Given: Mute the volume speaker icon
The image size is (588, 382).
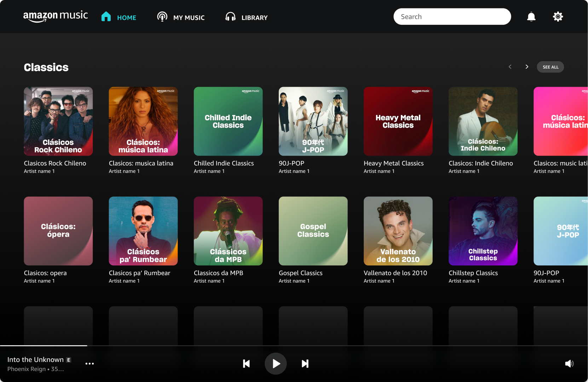Looking at the screenshot, I should click(x=569, y=364).
